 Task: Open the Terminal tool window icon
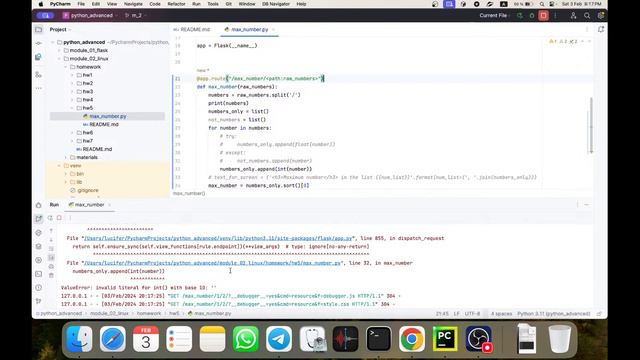pyautogui.click(x=38, y=274)
